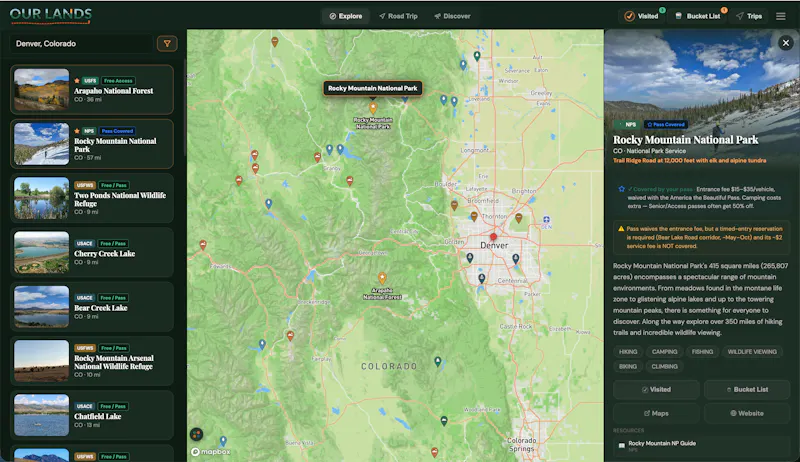Image resolution: width=800 pixels, height=462 pixels.
Task: Click the dark pin near Centennial
Action: (482, 278)
